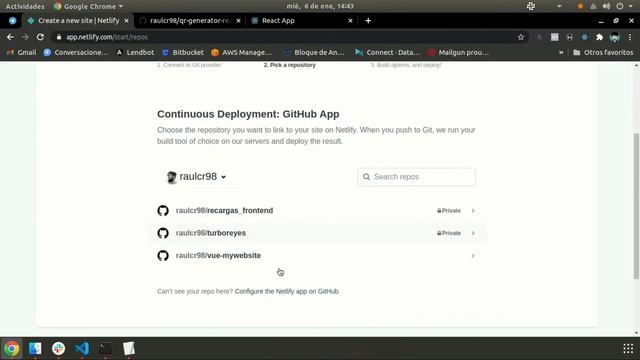Open Slack from the dock
Image resolution: width=640 pixels, height=360 pixels.
[58, 349]
